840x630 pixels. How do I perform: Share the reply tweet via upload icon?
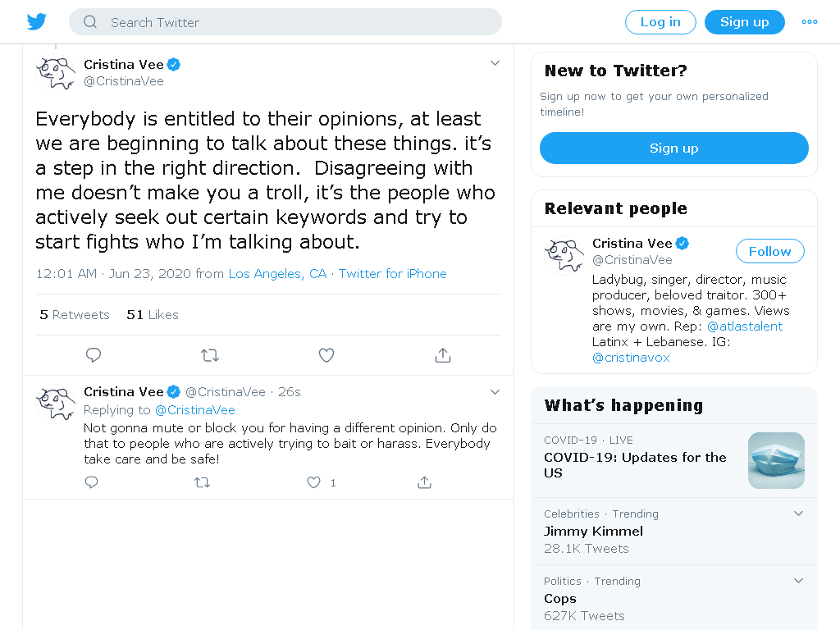424,482
